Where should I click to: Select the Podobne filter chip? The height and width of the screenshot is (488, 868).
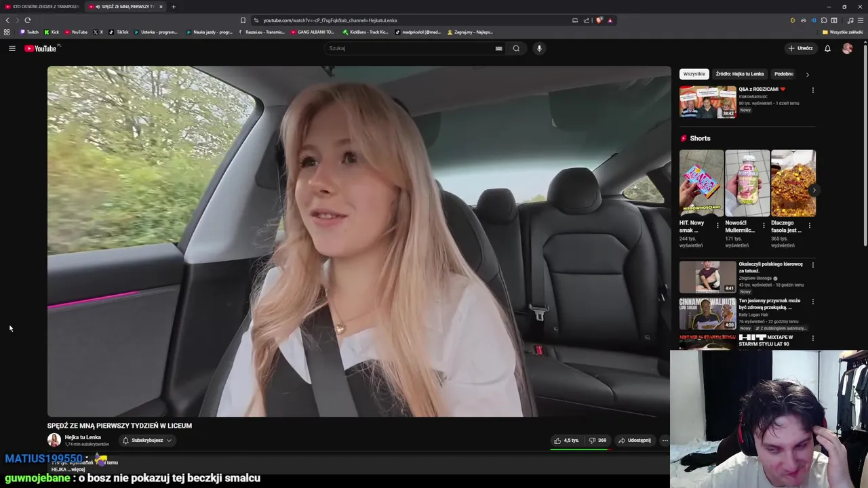point(784,74)
